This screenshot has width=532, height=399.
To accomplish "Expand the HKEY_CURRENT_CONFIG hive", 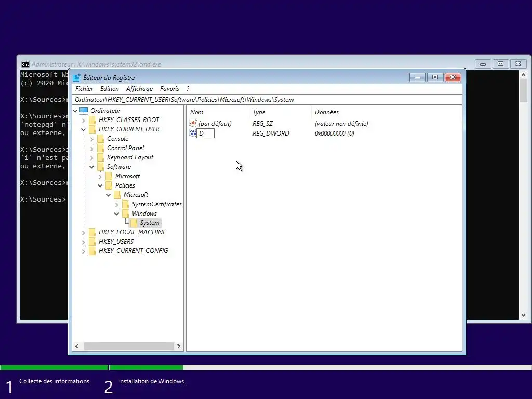I will click(x=84, y=251).
